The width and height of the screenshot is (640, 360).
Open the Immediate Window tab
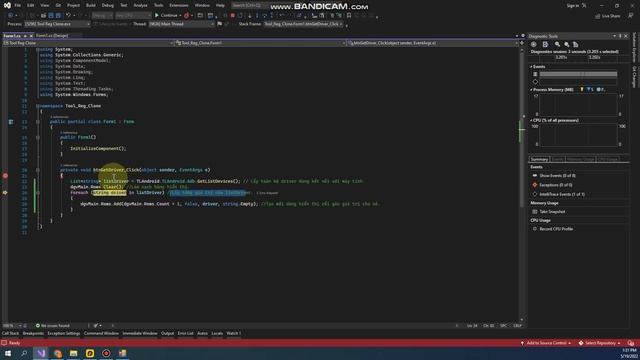tap(140, 333)
